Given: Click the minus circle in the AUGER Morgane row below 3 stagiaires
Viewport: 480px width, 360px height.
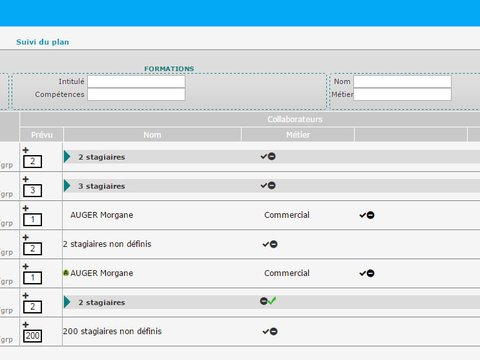Looking at the screenshot, I should [x=370, y=215].
